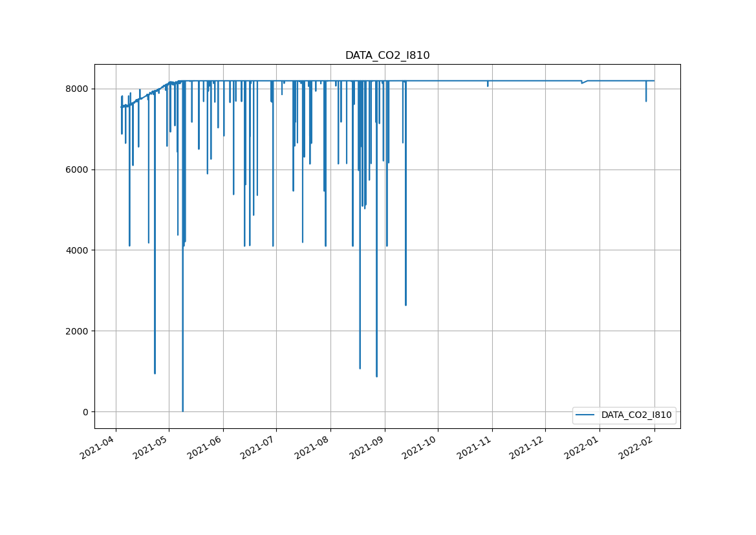Select the 4000 y-axis tick label
This screenshot has width=756, height=535.
click(x=78, y=250)
